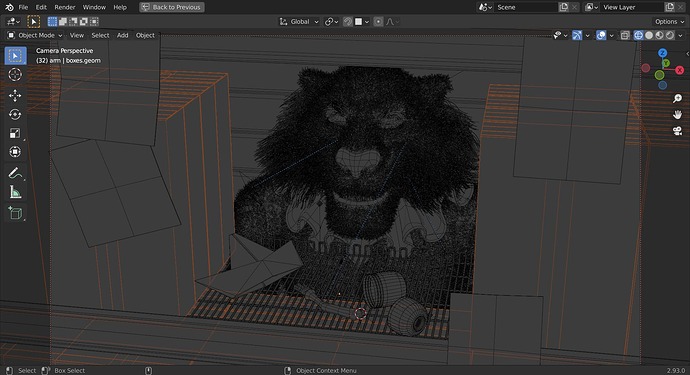The width and height of the screenshot is (690, 375).
Task: Toggle X-ray mode
Action: [625, 35]
